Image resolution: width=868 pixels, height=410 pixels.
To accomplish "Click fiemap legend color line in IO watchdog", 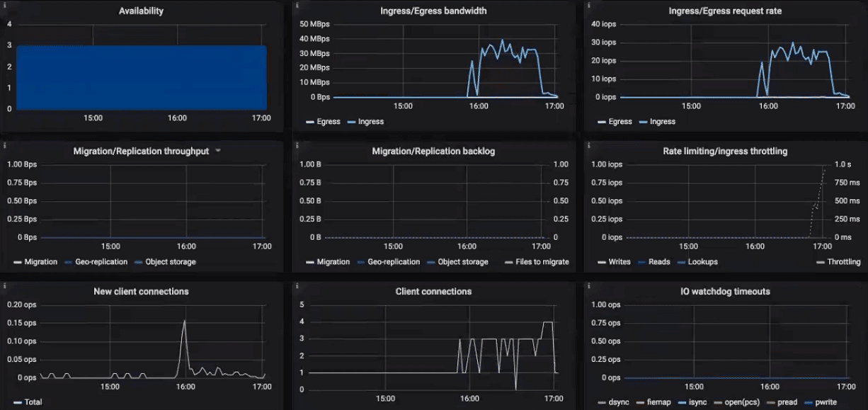I will tap(642, 402).
